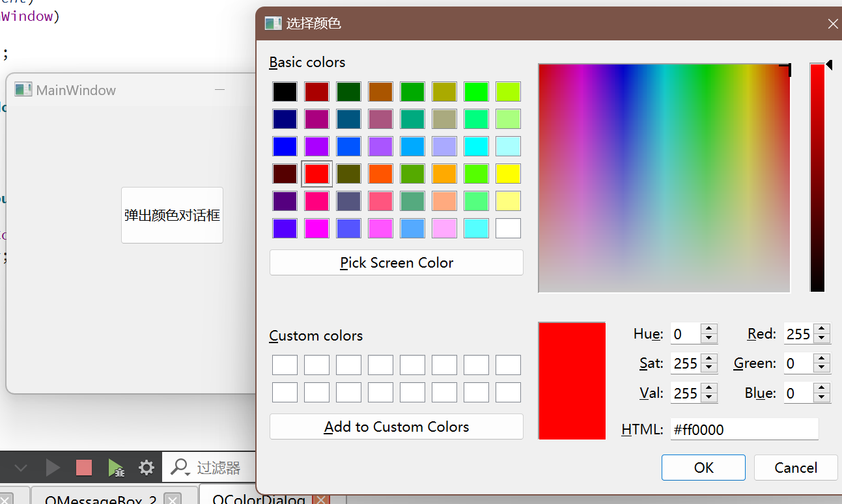Screen dimensions: 842x504
Task: Click the Basic colors label
Action: tap(307, 63)
